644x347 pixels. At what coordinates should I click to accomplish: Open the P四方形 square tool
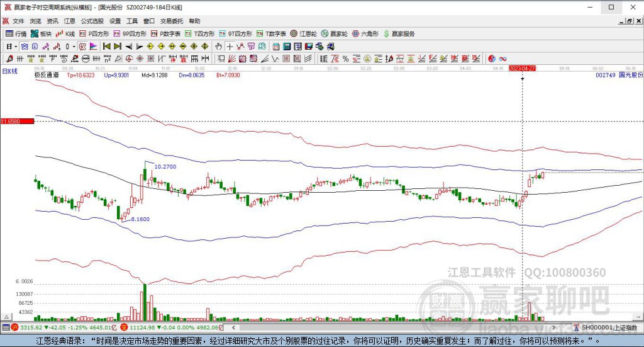(x=94, y=34)
